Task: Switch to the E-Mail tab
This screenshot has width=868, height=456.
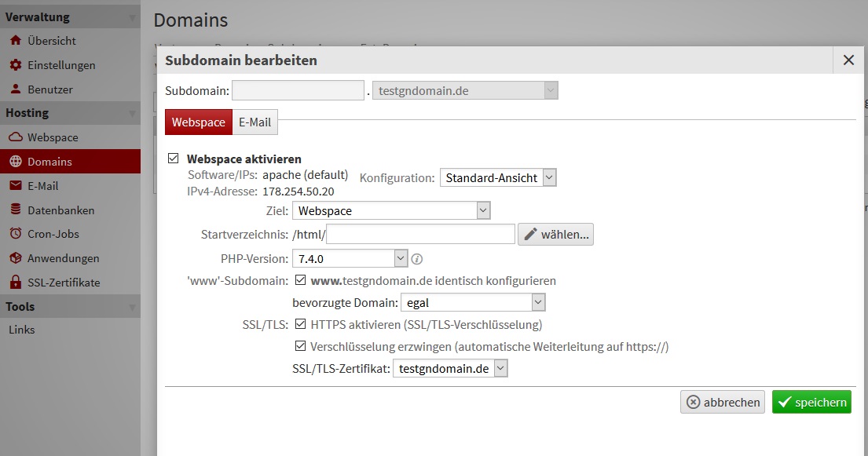Action: point(255,122)
